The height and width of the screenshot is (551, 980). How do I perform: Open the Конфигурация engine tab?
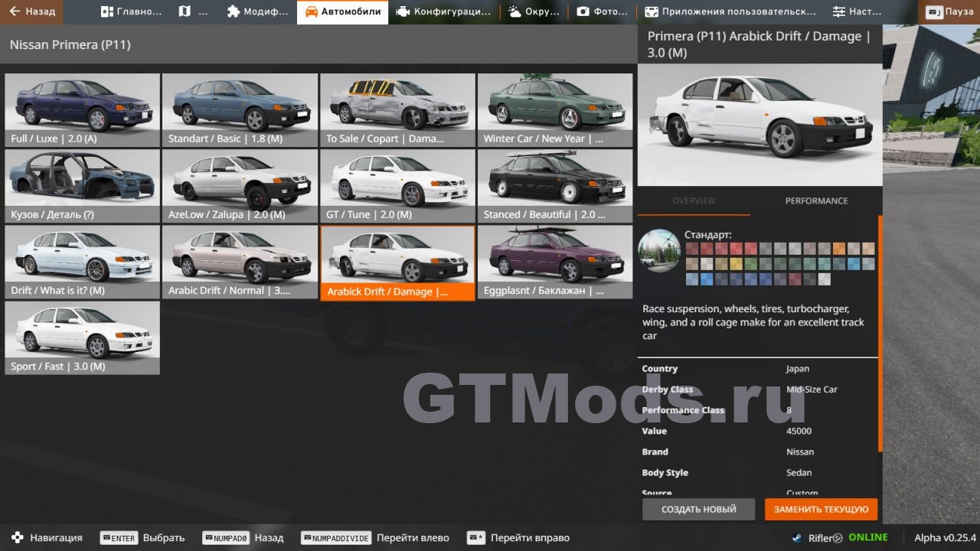click(443, 11)
